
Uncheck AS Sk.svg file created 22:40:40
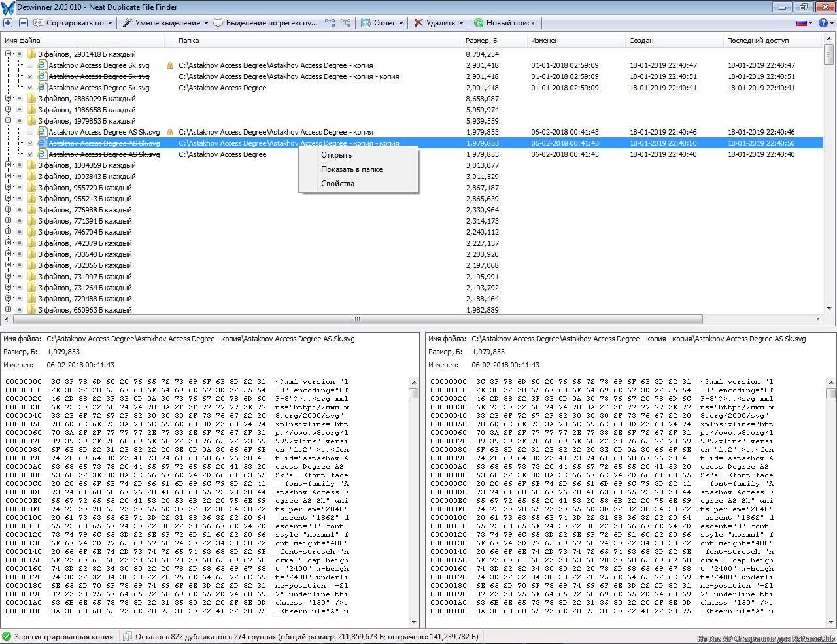coord(30,154)
